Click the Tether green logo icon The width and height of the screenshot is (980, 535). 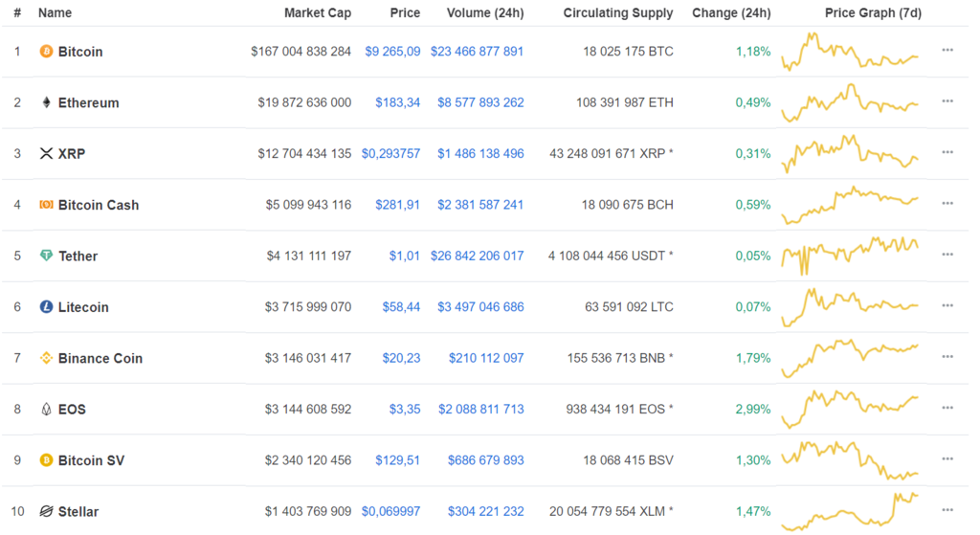(46, 256)
